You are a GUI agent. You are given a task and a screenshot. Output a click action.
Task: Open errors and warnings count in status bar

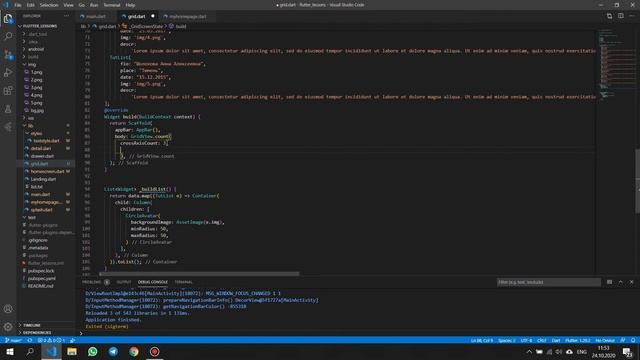pos(51,340)
